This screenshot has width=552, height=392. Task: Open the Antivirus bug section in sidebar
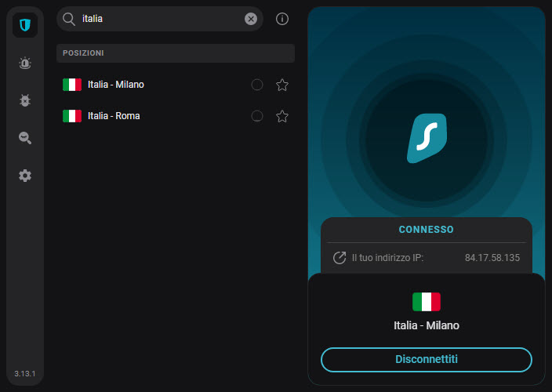pos(25,100)
